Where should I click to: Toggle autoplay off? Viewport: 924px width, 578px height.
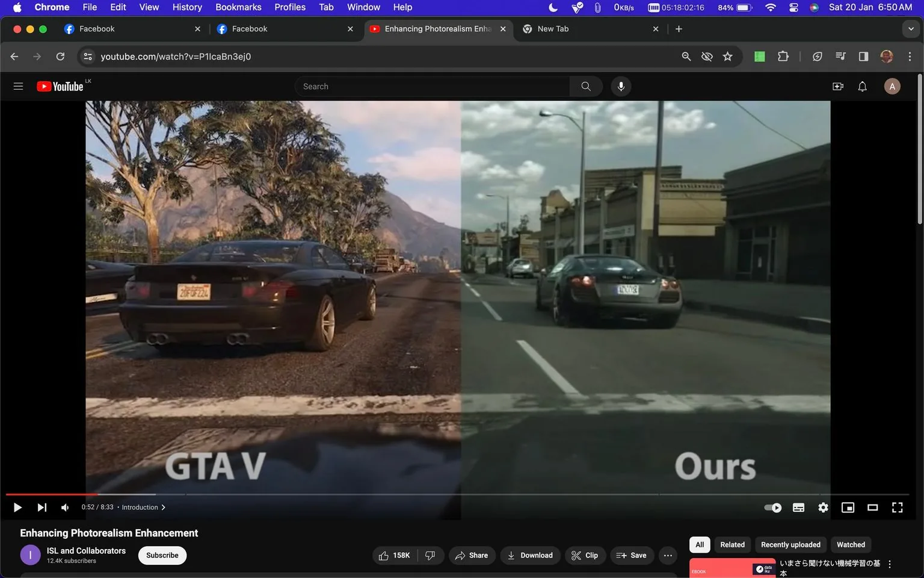(x=772, y=507)
